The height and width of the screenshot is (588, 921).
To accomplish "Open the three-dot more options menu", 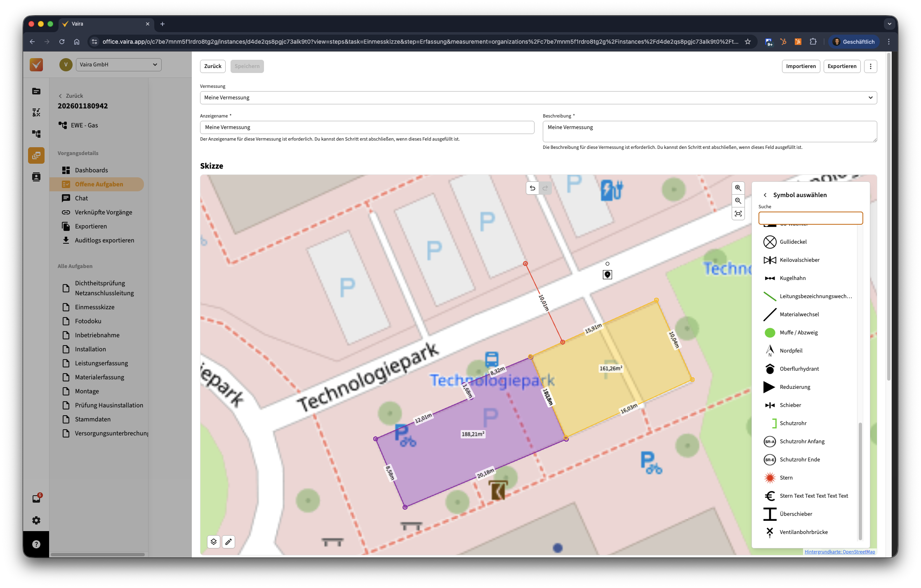I will point(870,66).
